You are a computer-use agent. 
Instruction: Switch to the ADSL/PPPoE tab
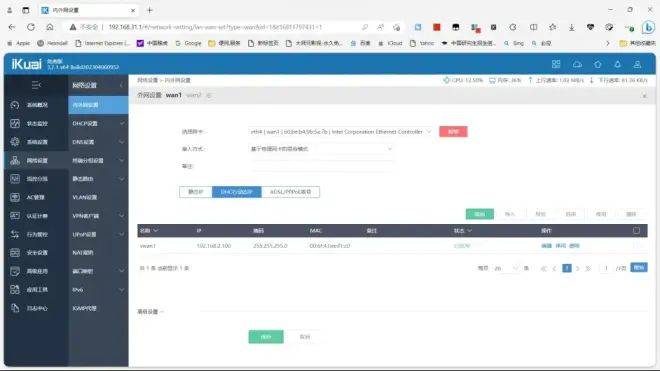pos(290,192)
